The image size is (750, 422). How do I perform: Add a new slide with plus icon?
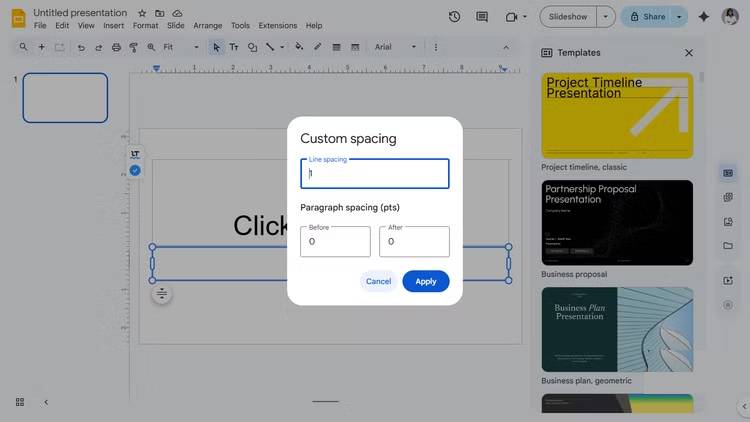42,47
